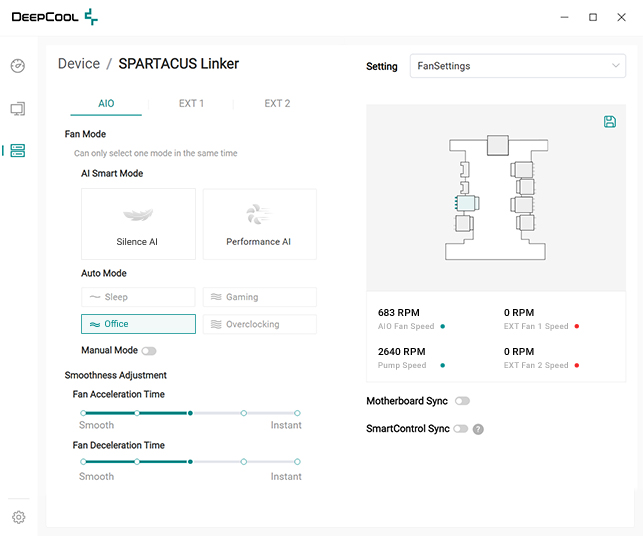Choose the Sleep auto mode
Image resolution: width=643 pixels, height=536 pixels.
click(x=138, y=297)
